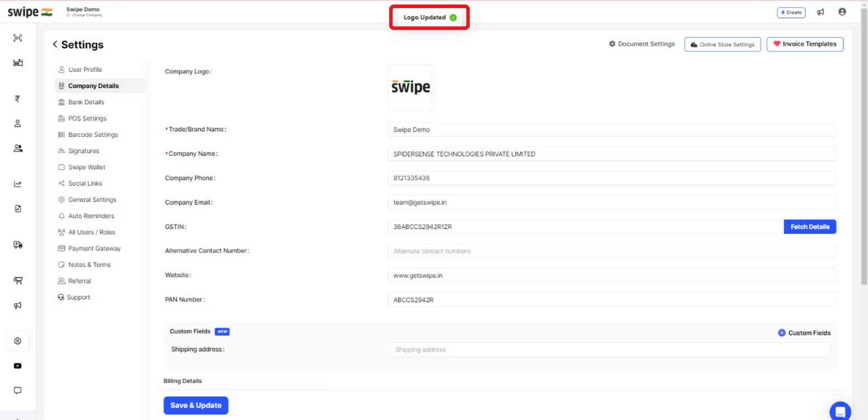The width and height of the screenshot is (868, 420).
Task: Open Barcode Settings
Action: pyautogui.click(x=100, y=135)
